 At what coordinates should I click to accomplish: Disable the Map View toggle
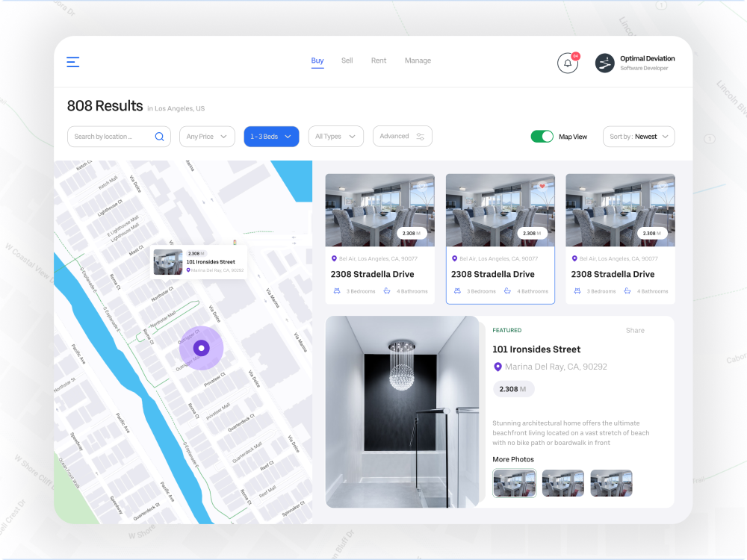[x=542, y=137]
